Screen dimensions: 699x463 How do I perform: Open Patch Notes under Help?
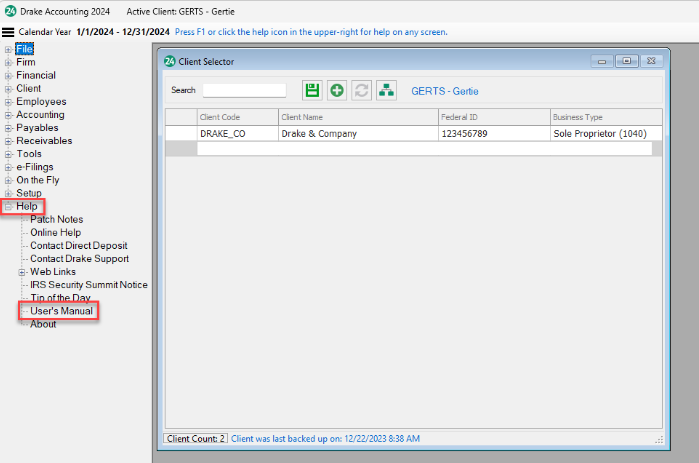point(57,219)
